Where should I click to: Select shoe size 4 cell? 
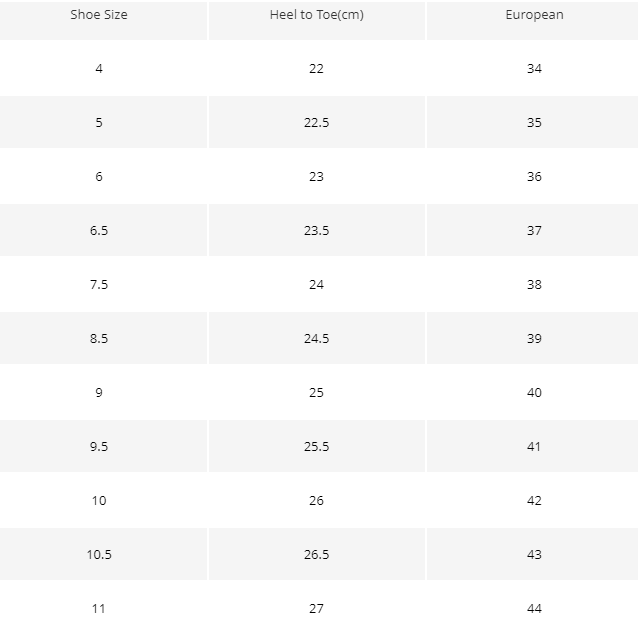(99, 68)
